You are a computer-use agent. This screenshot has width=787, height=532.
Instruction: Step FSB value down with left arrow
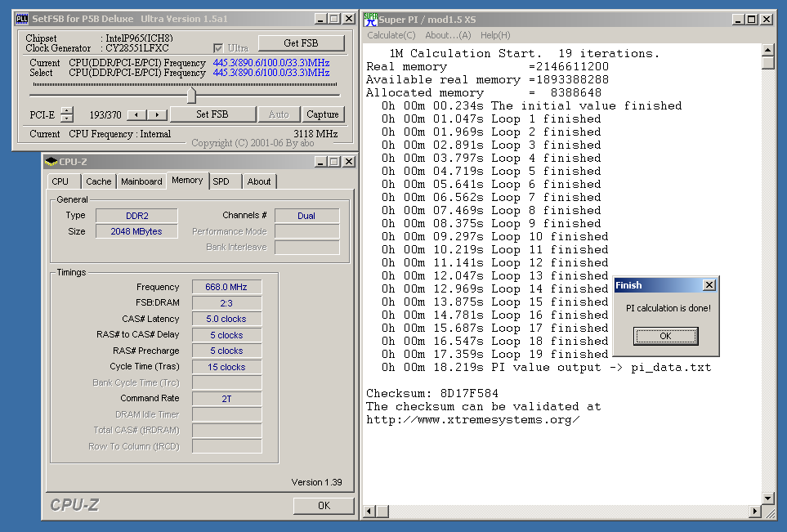pyautogui.click(x=136, y=115)
